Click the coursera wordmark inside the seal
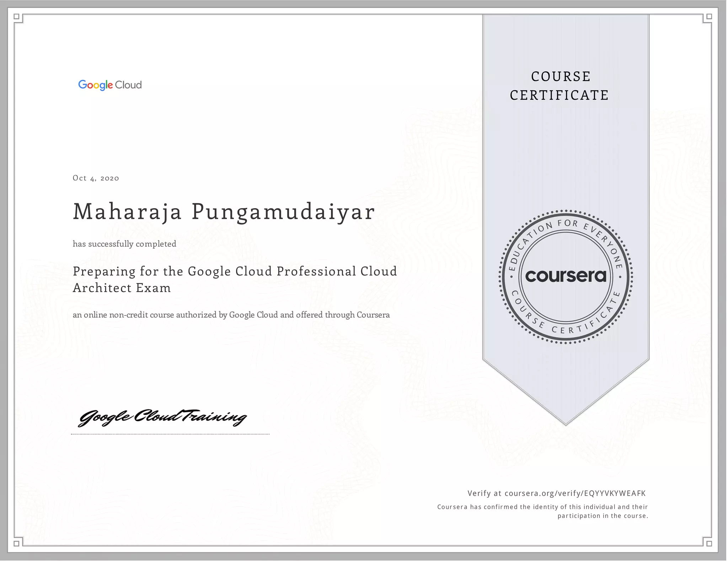Image resolution: width=728 pixels, height=562 pixels. (566, 276)
